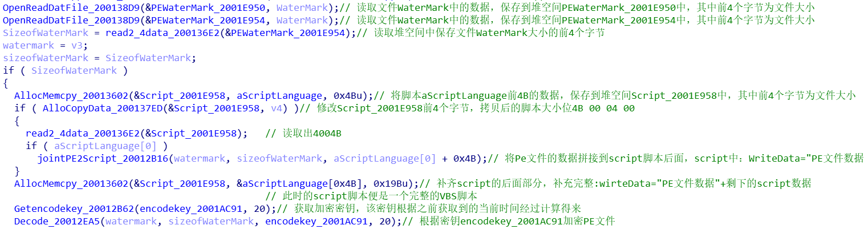Click SizeofWaterMark assignment from read2_4data
The width and height of the screenshot is (868, 229).
point(180,33)
